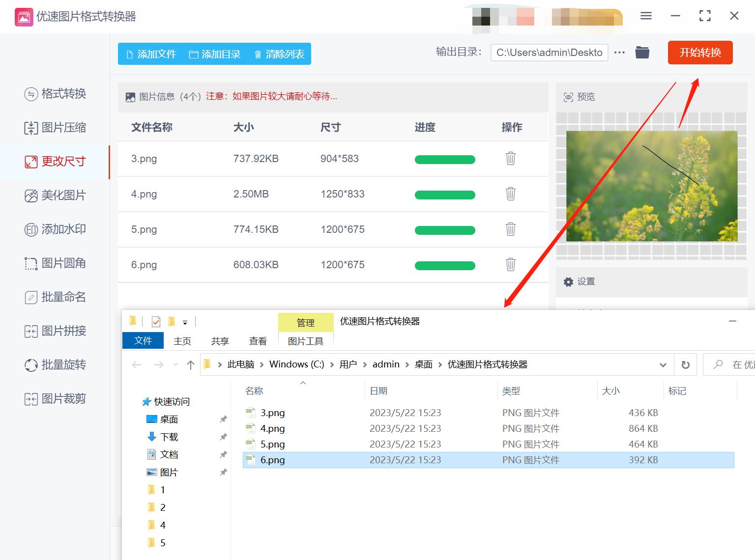
Task: Open the 图片裁剪 tool
Action: pyautogui.click(x=56, y=398)
